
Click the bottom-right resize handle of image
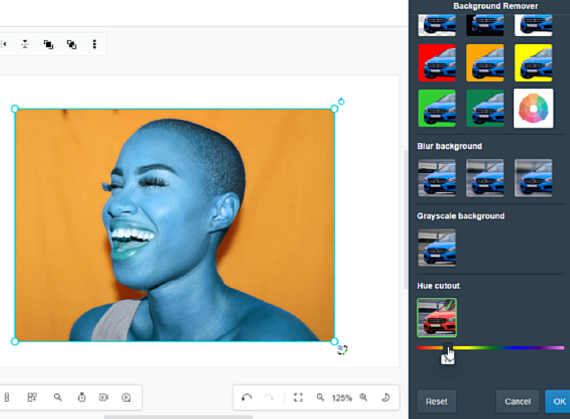pos(334,341)
